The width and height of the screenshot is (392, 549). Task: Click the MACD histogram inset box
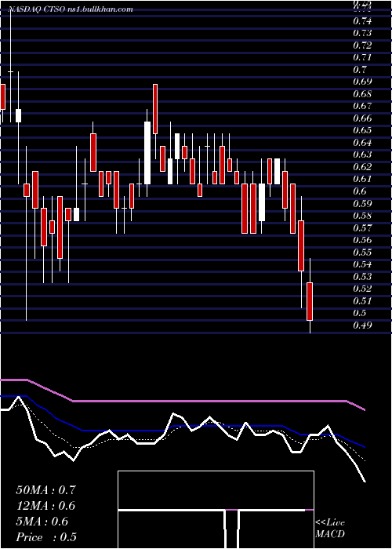[216, 510]
